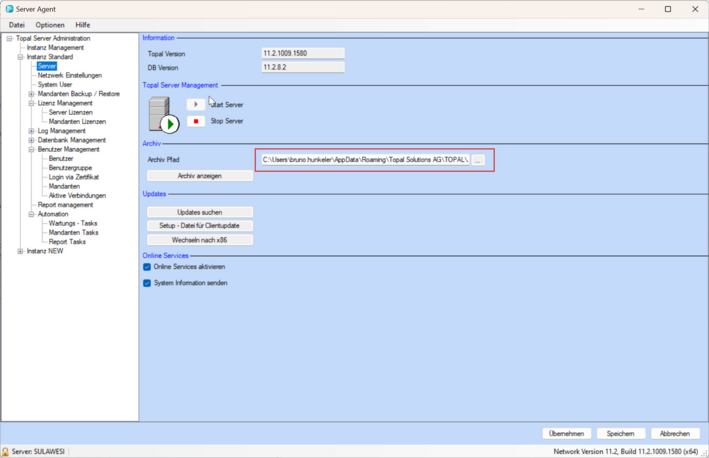Image resolution: width=709 pixels, height=458 pixels.
Task: Click into the Archiv Pfad text field
Action: 364,160
